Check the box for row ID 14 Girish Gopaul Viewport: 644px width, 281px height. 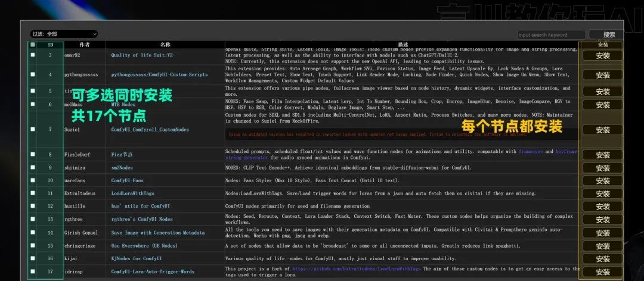tap(33, 233)
